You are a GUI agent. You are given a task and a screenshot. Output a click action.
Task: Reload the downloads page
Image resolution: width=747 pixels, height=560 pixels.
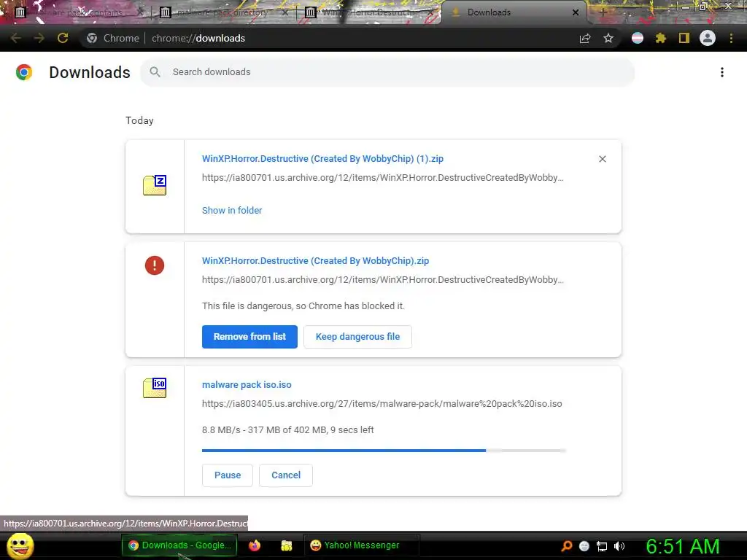63,38
